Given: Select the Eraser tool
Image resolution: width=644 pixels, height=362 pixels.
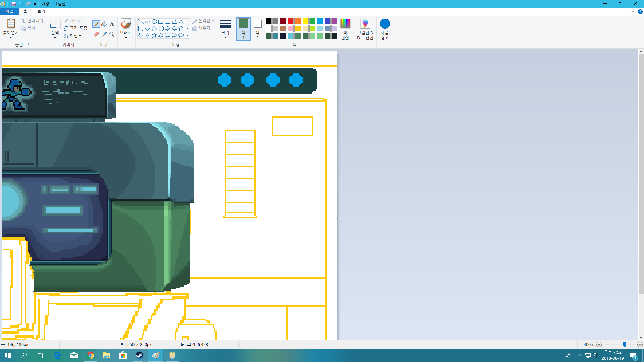Looking at the screenshot, I should 96,34.
